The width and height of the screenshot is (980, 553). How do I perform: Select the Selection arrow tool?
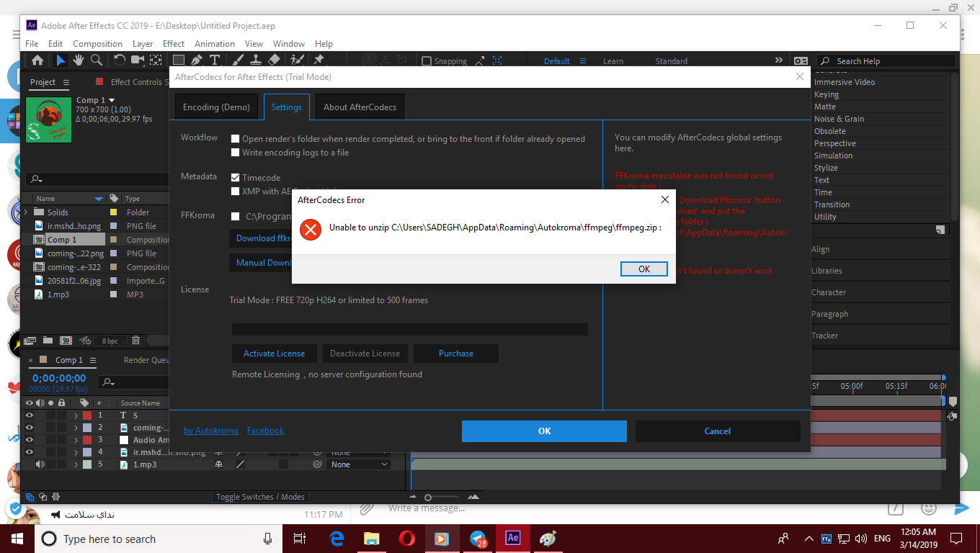coord(61,61)
